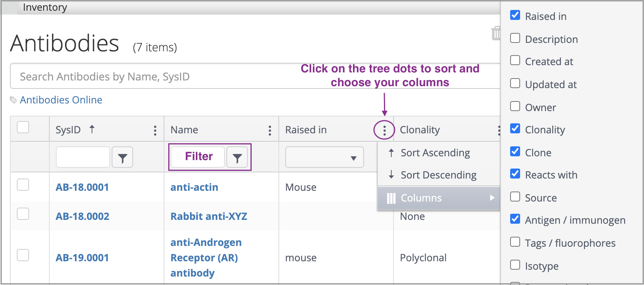Choose Sort Descending from the menu
The height and width of the screenshot is (285, 644).
[x=438, y=175]
